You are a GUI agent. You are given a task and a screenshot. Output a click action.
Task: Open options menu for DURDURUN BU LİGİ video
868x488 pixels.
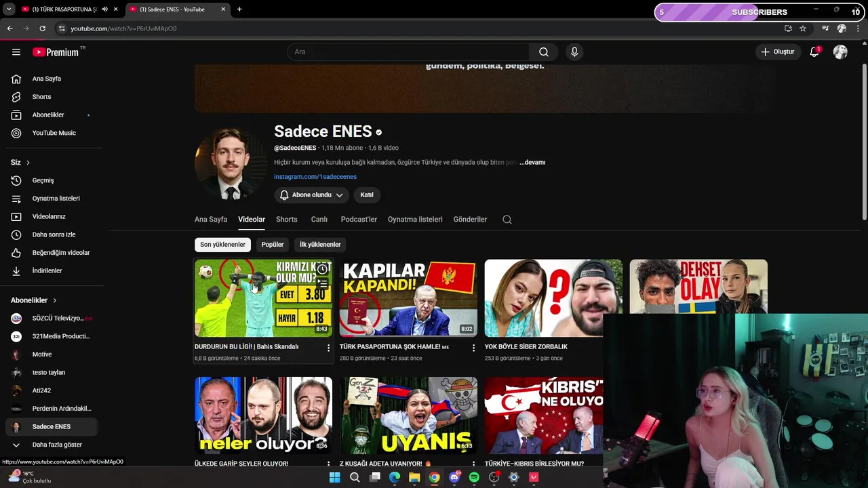point(329,348)
